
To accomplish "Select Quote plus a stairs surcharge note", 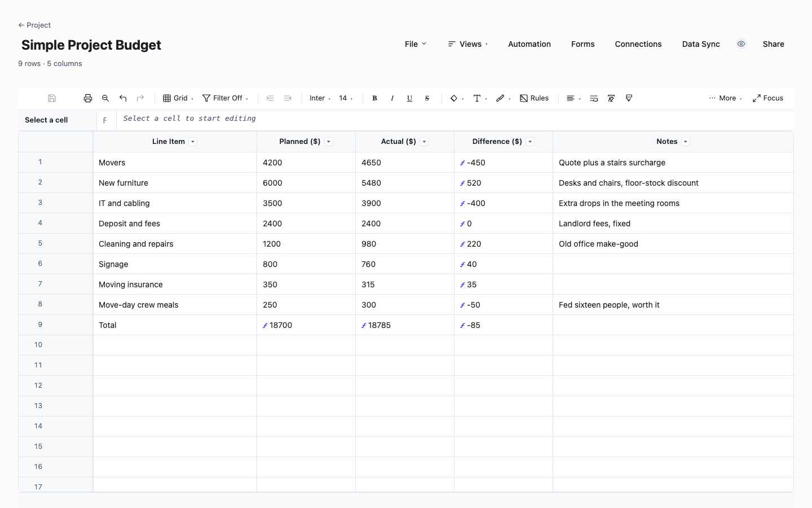I will click(x=673, y=163).
